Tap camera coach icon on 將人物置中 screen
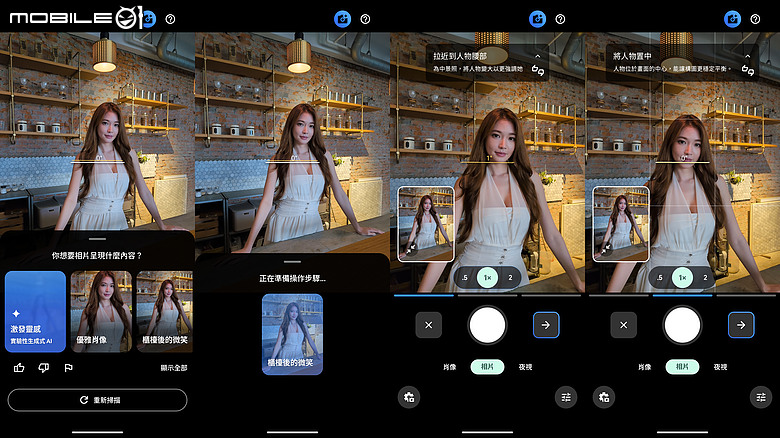This screenshot has height=438, width=780. 732,19
